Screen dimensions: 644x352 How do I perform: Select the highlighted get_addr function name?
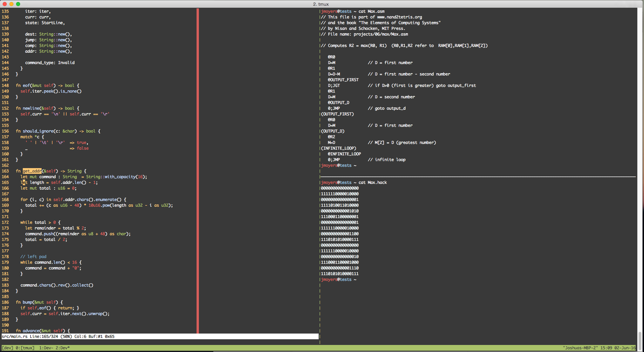pos(32,171)
